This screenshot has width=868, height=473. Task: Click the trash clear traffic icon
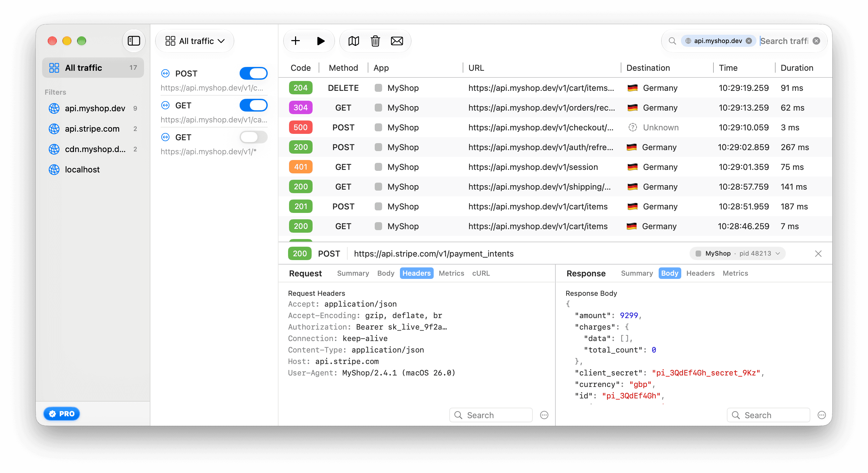pyautogui.click(x=375, y=41)
